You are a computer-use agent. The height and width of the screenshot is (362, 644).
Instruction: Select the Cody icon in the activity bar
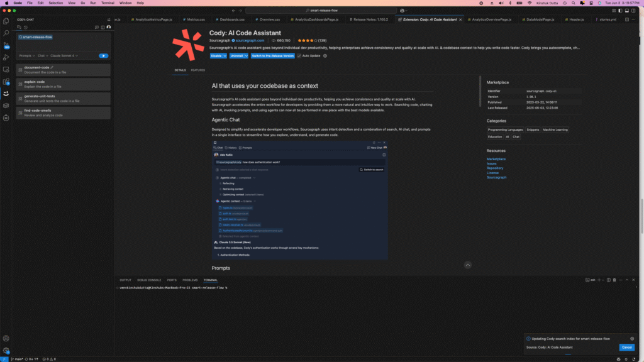6,94
